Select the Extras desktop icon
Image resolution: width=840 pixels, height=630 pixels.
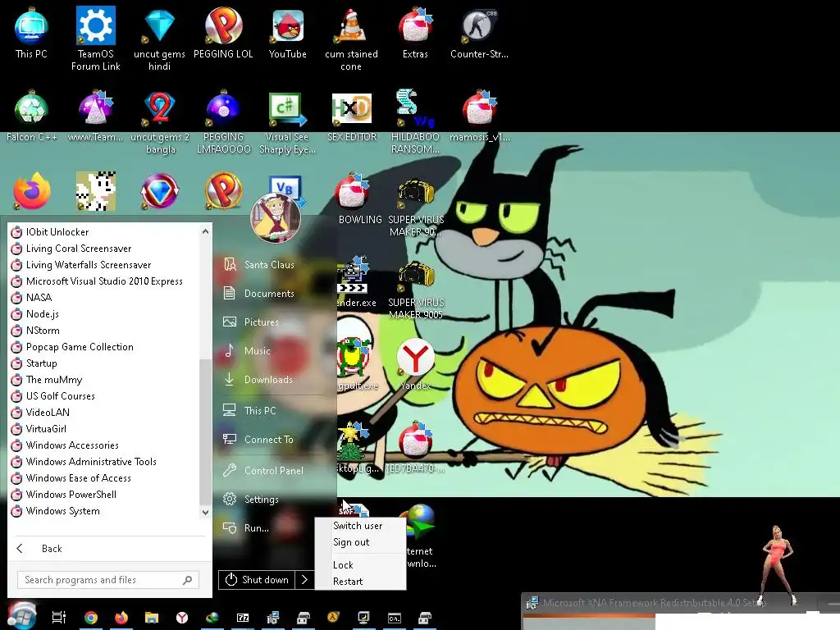click(x=415, y=33)
